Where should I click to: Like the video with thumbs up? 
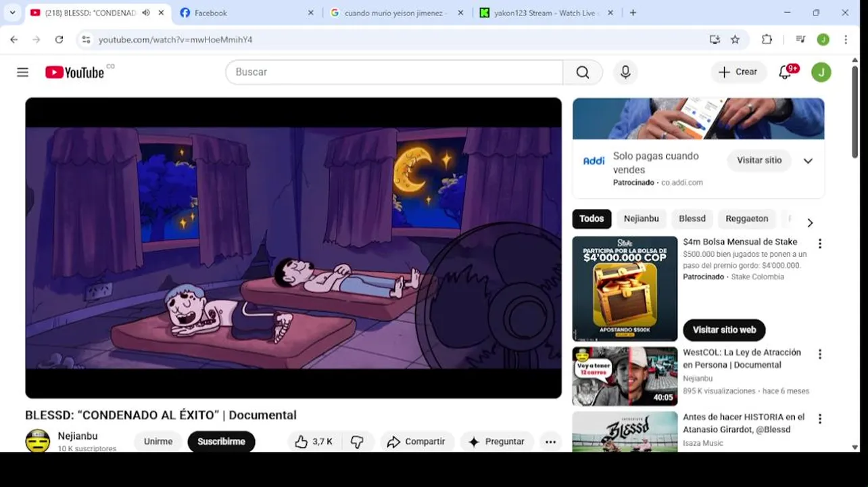tap(315, 442)
